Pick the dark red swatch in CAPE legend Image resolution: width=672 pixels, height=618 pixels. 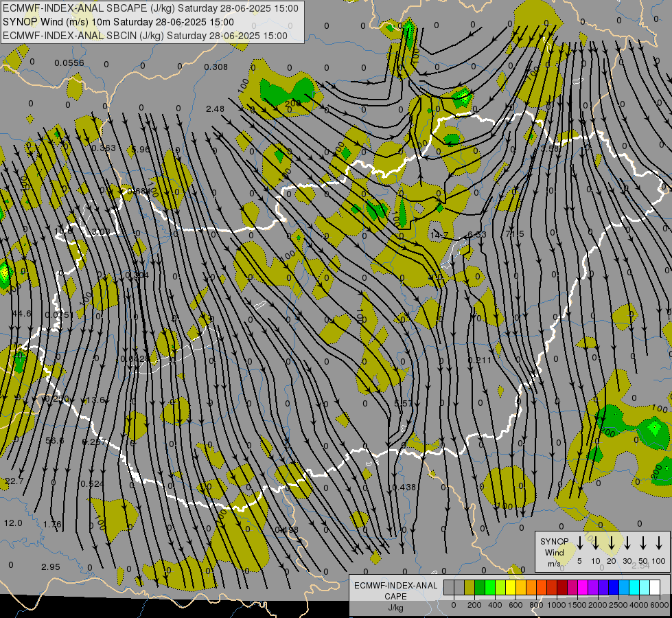pyautogui.click(x=562, y=588)
